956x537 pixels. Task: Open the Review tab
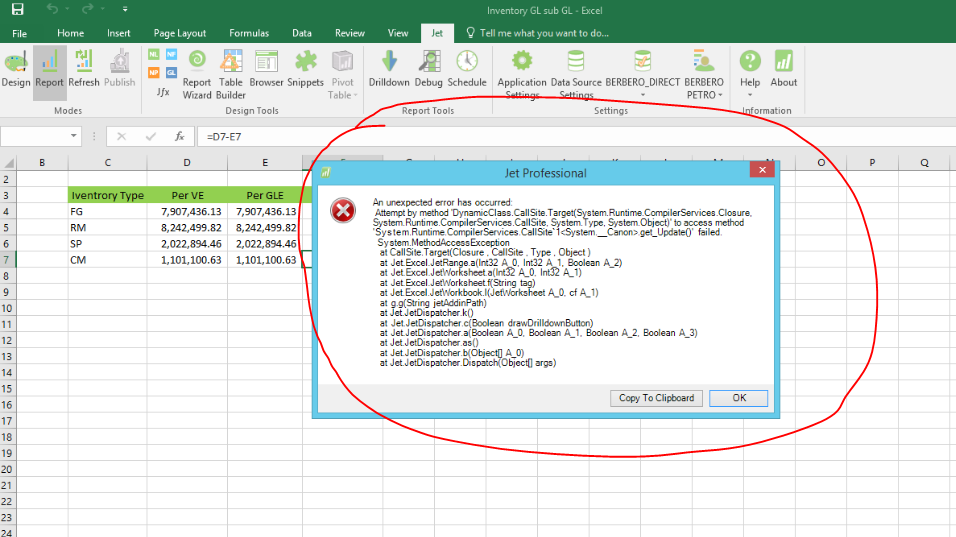pos(349,34)
